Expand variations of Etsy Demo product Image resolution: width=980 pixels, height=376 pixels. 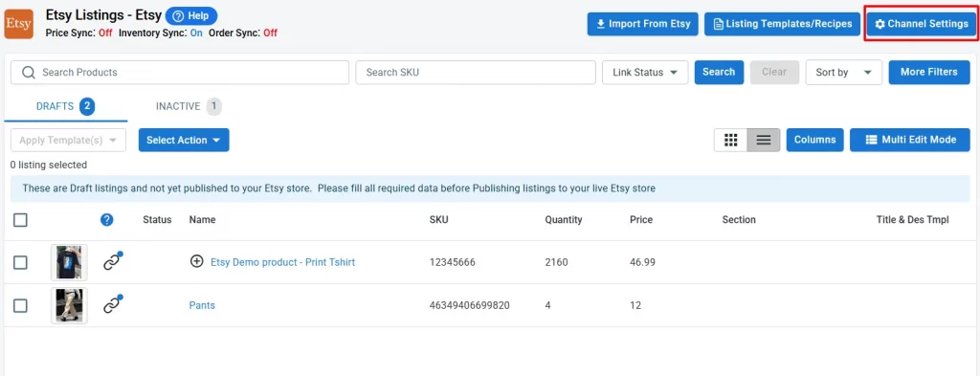click(197, 262)
